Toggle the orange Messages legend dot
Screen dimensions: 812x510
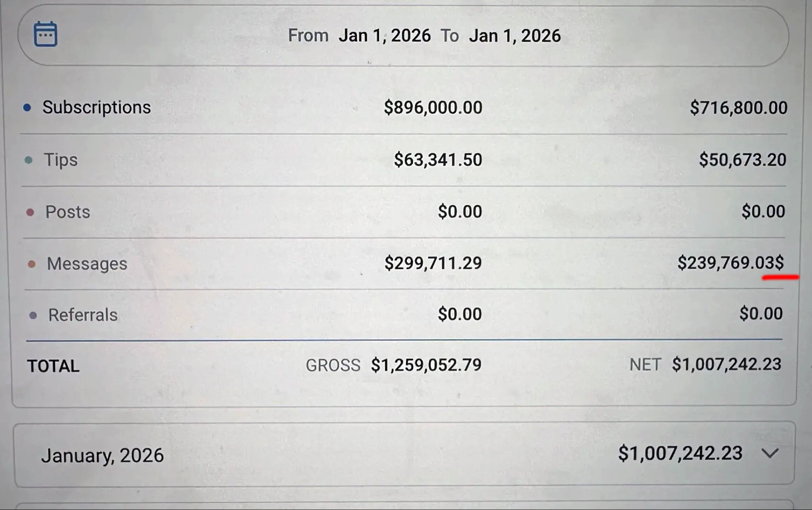tap(31, 264)
